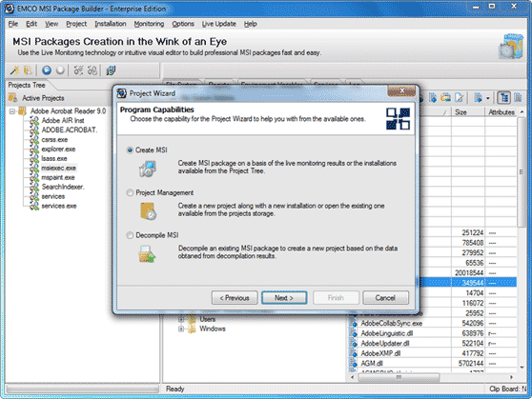
Task: Switch to the Projects Tree tab
Action: tap(27, 85)
